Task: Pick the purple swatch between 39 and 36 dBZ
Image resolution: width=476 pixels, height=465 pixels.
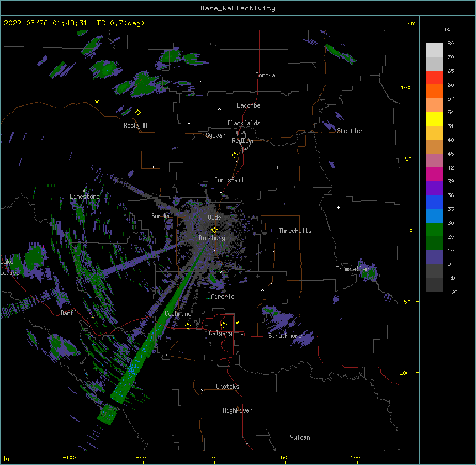Action: pos(434,188)
